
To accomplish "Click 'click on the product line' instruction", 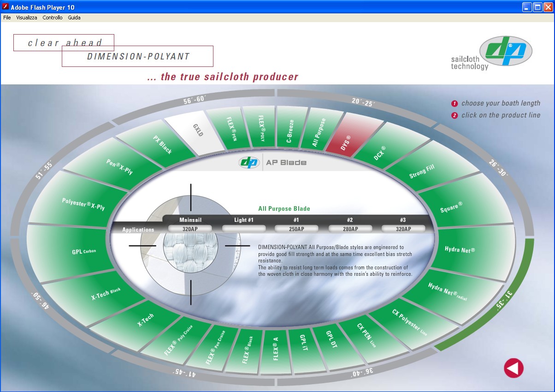I will pos(501,115).
